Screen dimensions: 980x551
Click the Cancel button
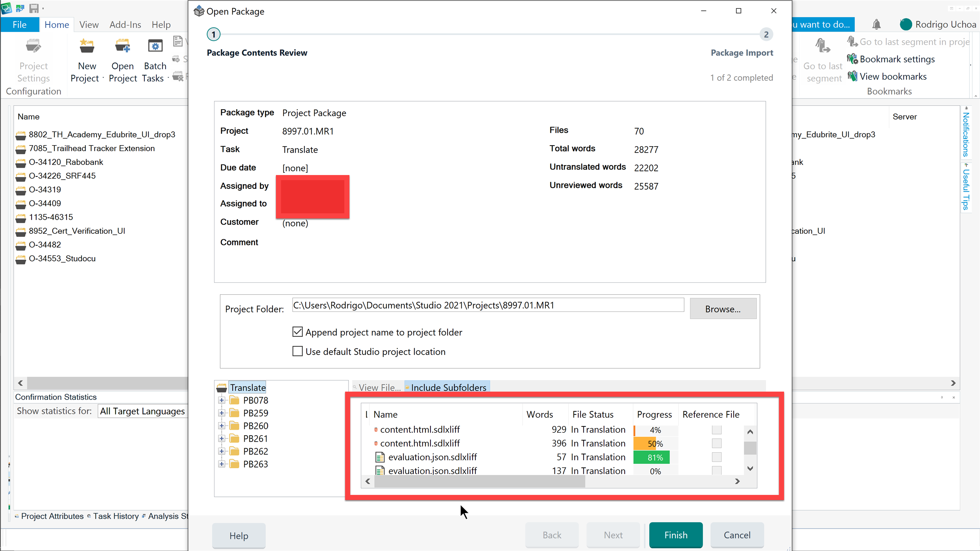(x=737, y=535)
